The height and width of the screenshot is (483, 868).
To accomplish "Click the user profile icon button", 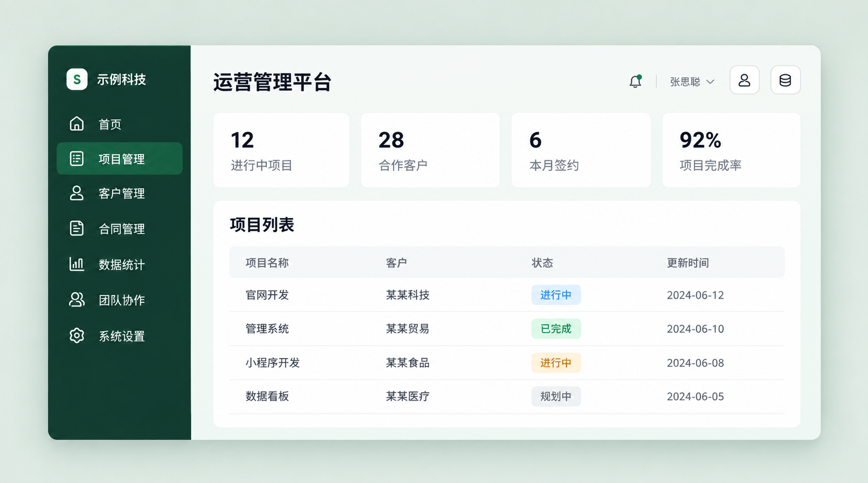I will coord(744,80).
